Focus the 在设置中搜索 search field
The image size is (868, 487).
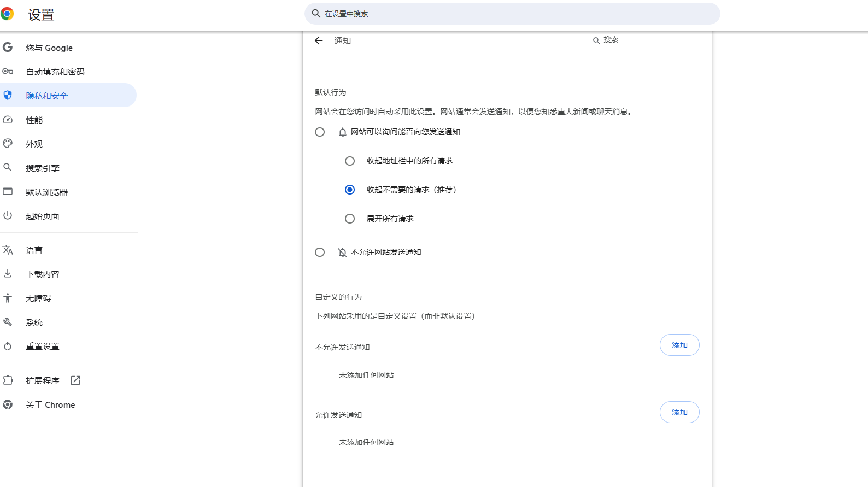tap(512, 14)
